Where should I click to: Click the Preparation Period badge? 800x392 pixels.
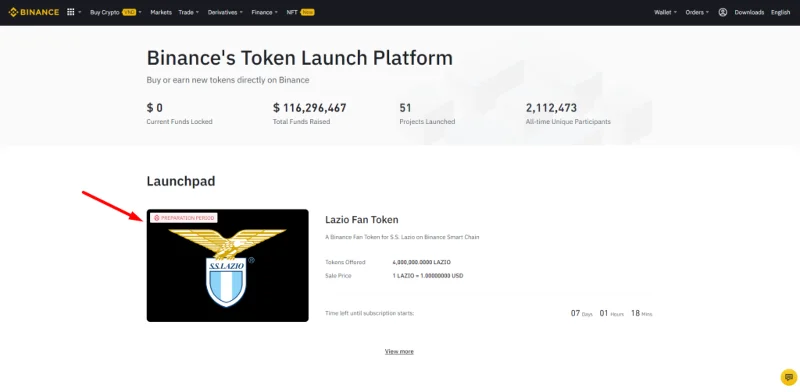pos(184,218)
